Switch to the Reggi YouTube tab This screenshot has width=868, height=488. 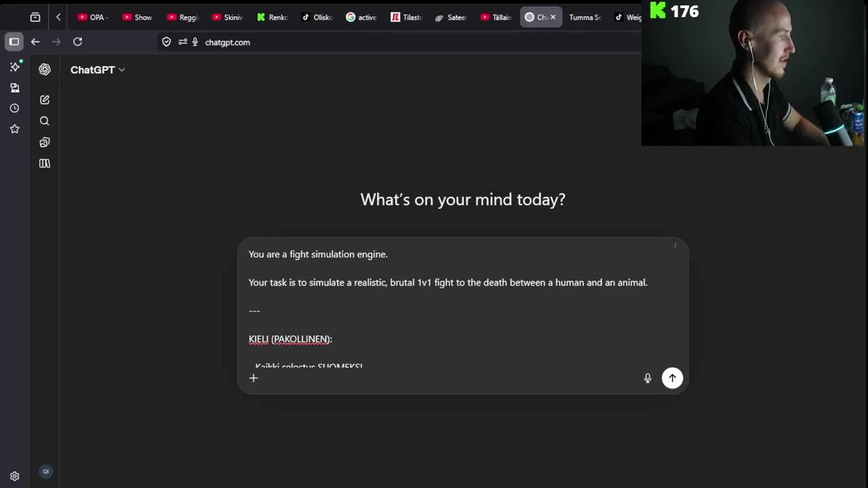182,17
